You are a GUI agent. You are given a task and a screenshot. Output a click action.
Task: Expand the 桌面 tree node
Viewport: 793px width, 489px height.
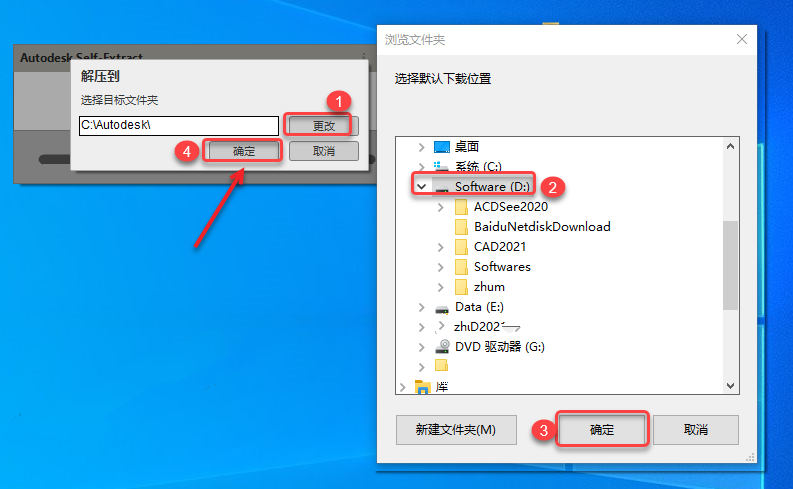coord(421,147)
